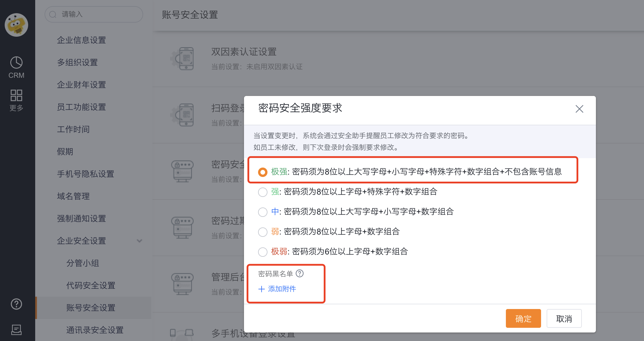Screen dimensions: 644x341
Task: Click the 添加附件 link
Action: click(x=277, y=289)
